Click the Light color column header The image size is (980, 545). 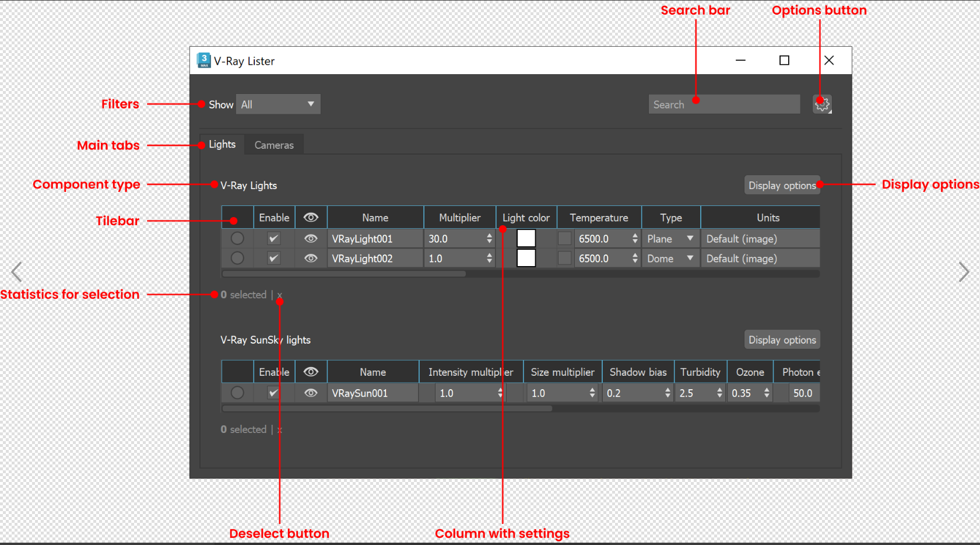click(526, 218)
